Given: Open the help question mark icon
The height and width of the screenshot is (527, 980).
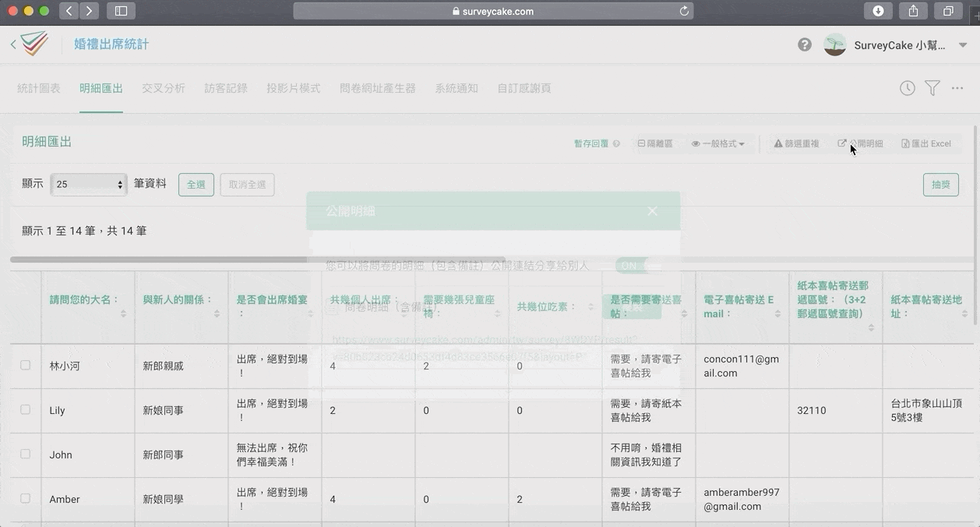Looking at the screenshot, I should point(805,44).
